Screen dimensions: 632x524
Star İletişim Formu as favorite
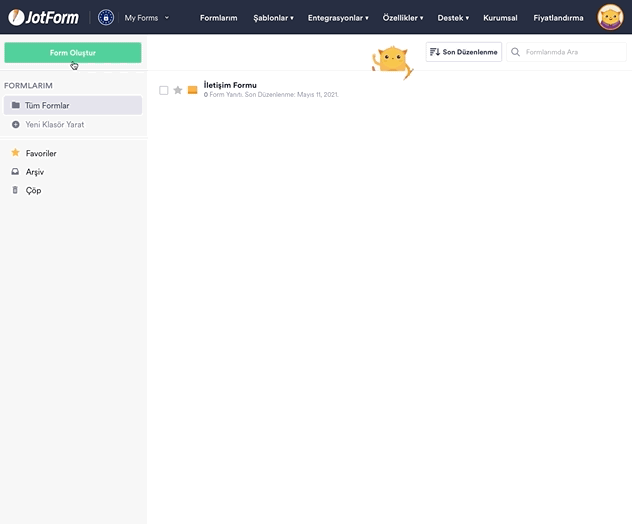pyautogui.click(x=178, y=90)
